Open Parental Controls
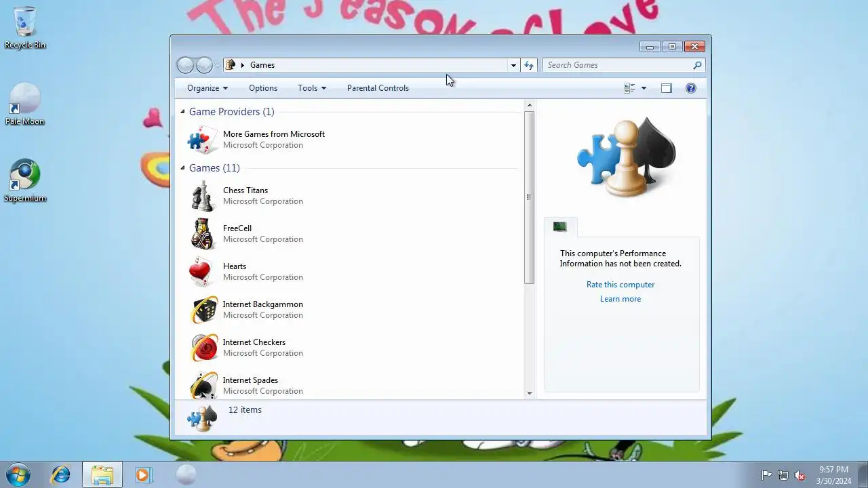This screenshot has width=868, height=488. [378, 88]
